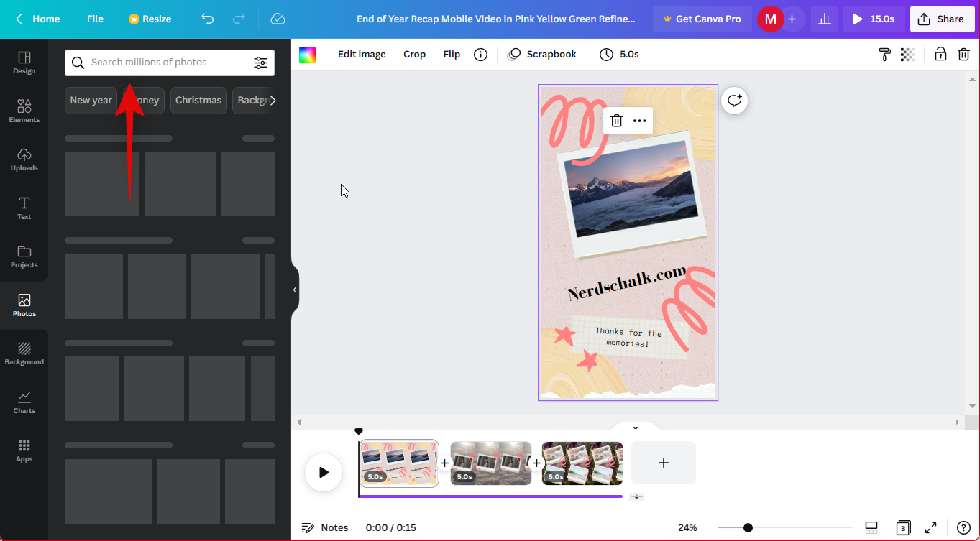This screenshot has height=541, width=980.
Task: Select the mountain photo on canvas
Action: pos(631,188)
